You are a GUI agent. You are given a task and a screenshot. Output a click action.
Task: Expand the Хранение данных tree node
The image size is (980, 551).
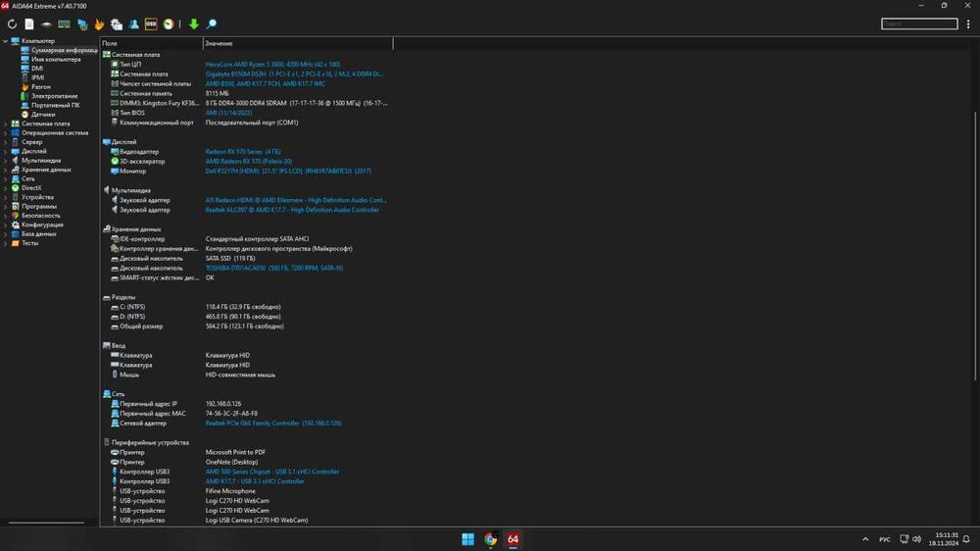(x=6, y=170)
